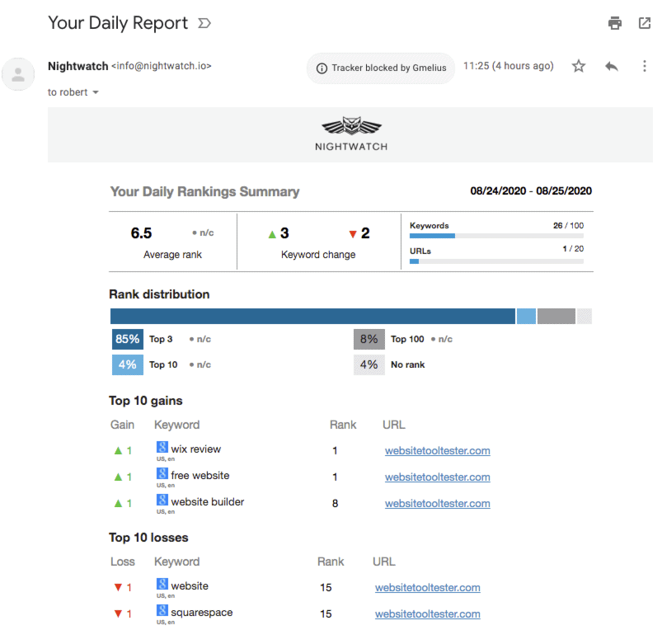Click the 6.5 average rank value
This screenshot has height=644, width=662.
[x=141, y=233]
